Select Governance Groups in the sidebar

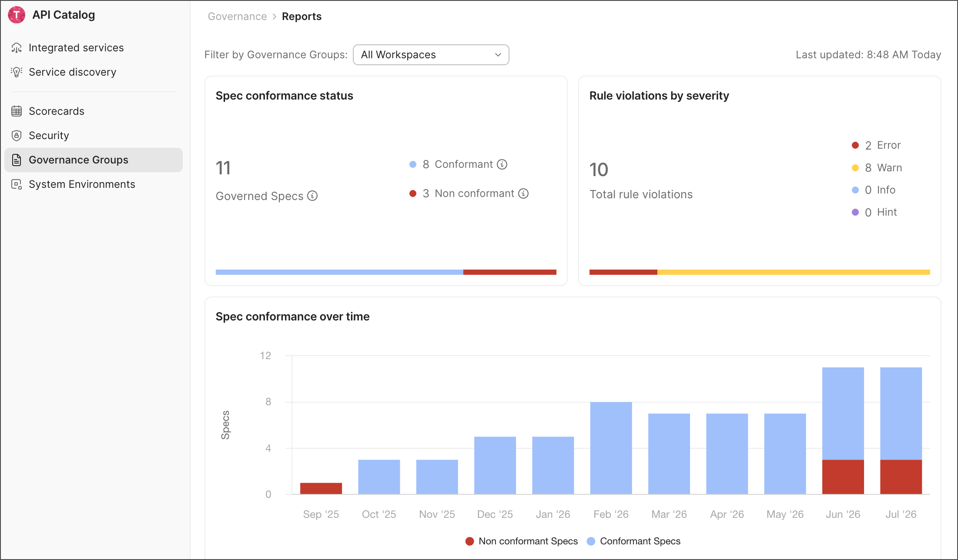click(94, 160)
